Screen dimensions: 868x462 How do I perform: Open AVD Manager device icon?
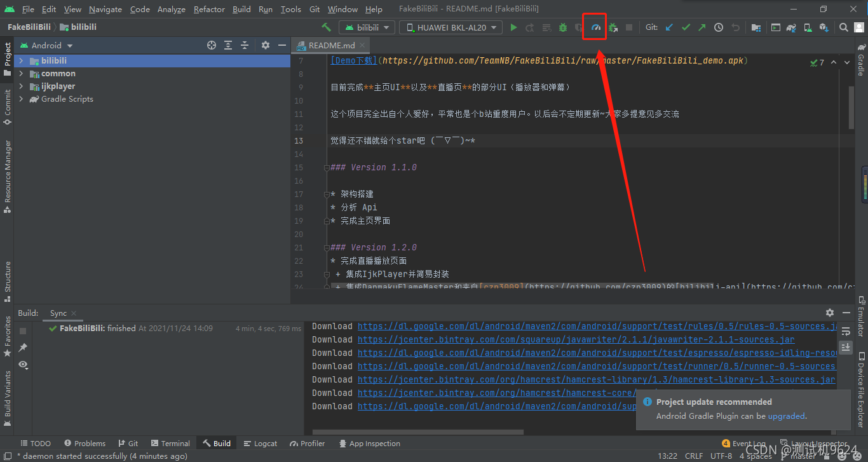tap(808, 27)
